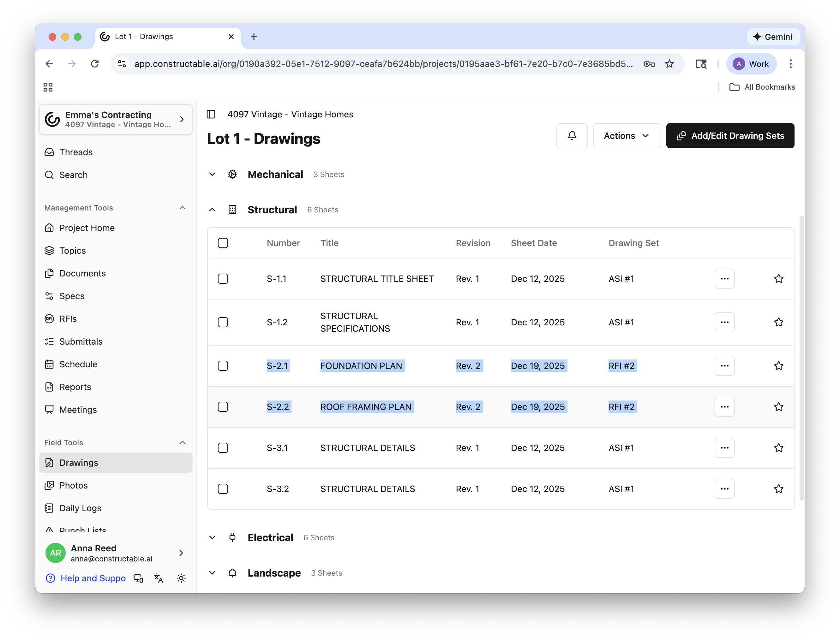Expand the Mechanical drawings section
The image size is (840, 640).
(x=212, y=175)
